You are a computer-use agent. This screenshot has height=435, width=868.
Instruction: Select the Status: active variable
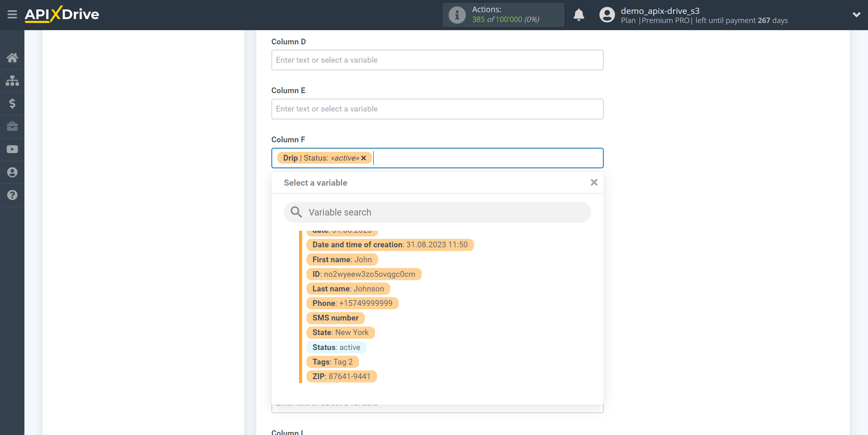point(336,347)
